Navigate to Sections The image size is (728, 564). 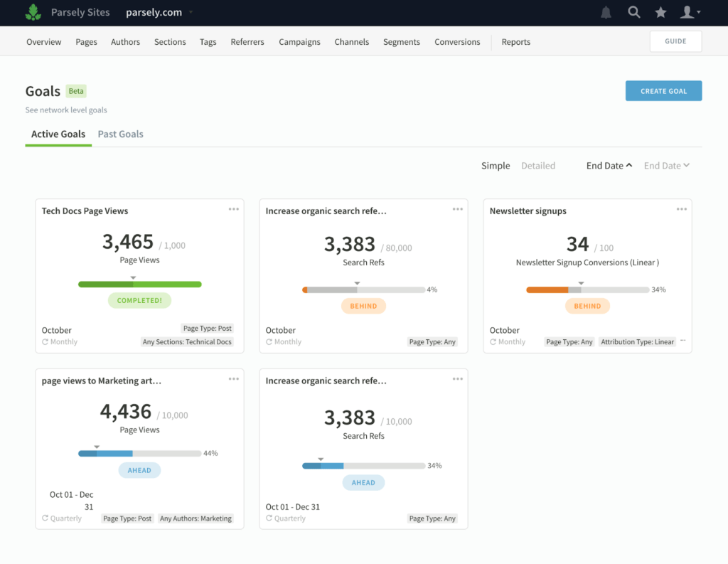click(x=170, y=42)
